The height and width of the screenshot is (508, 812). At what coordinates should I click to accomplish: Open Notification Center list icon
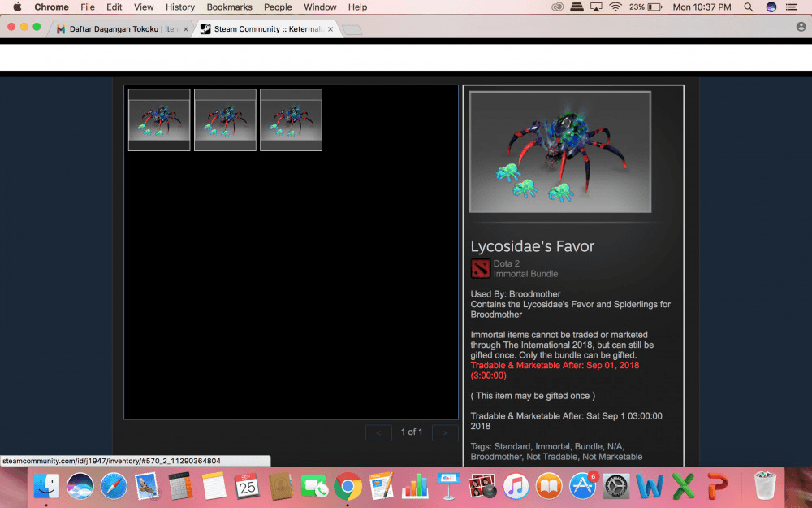coord(792,7)
